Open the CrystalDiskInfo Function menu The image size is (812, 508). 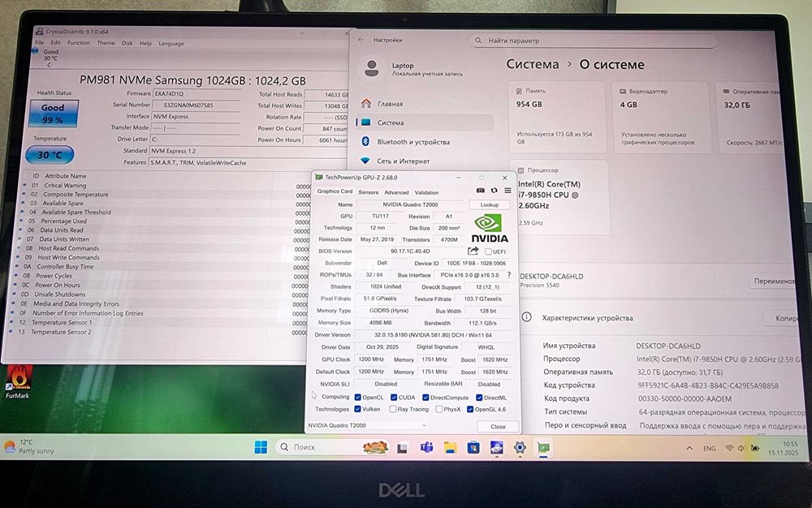pos(79,43)
